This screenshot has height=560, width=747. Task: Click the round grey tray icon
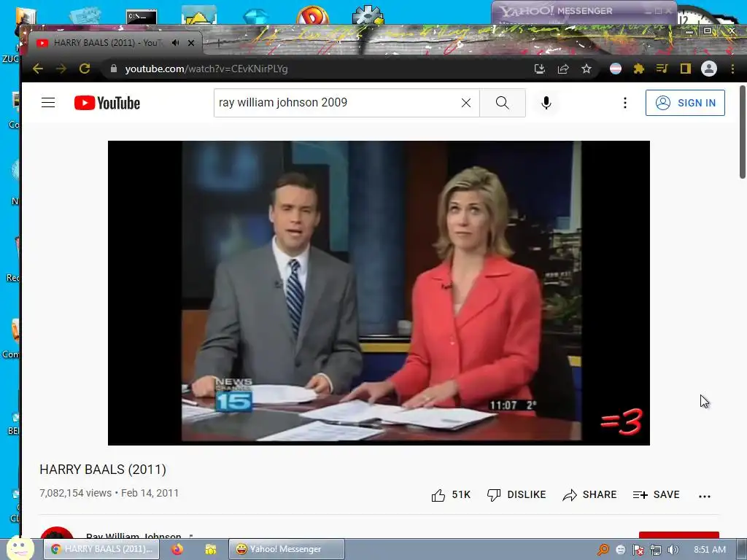620,550
